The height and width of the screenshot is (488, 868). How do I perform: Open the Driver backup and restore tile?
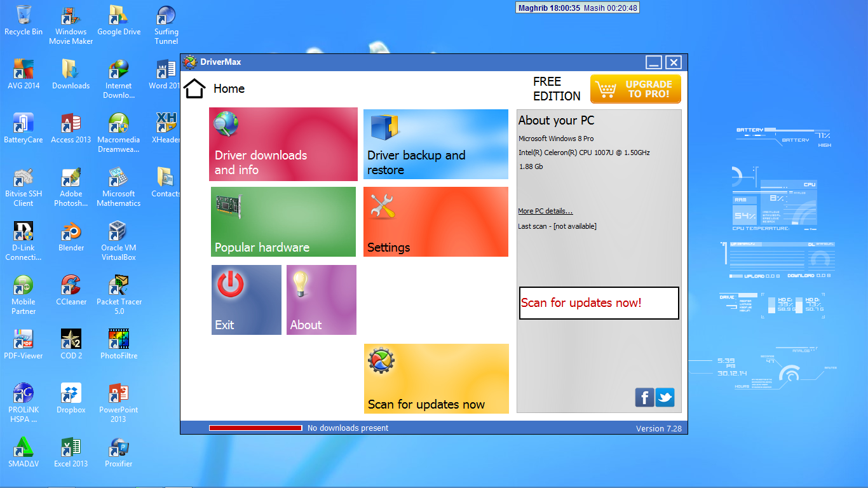click(436, 144)
